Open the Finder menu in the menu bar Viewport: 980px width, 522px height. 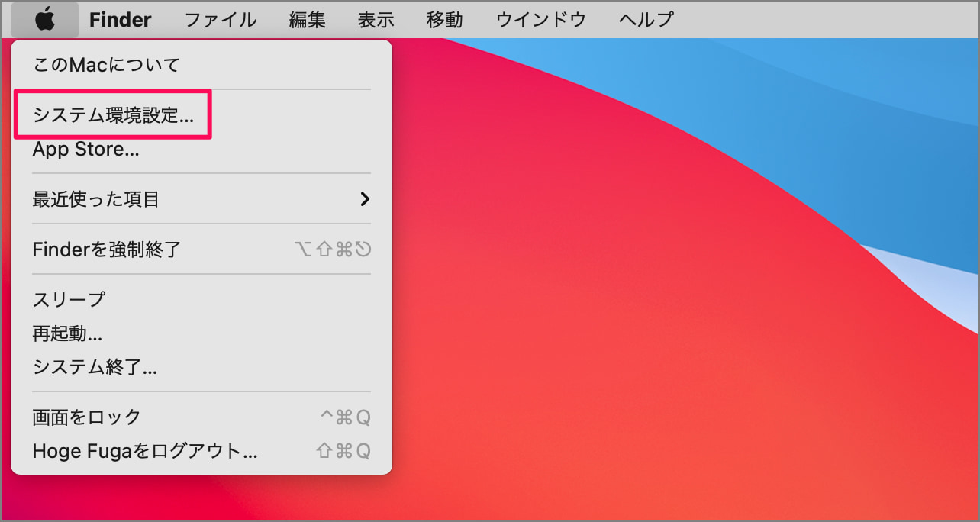pyautogui.click(x=120, y=19)
